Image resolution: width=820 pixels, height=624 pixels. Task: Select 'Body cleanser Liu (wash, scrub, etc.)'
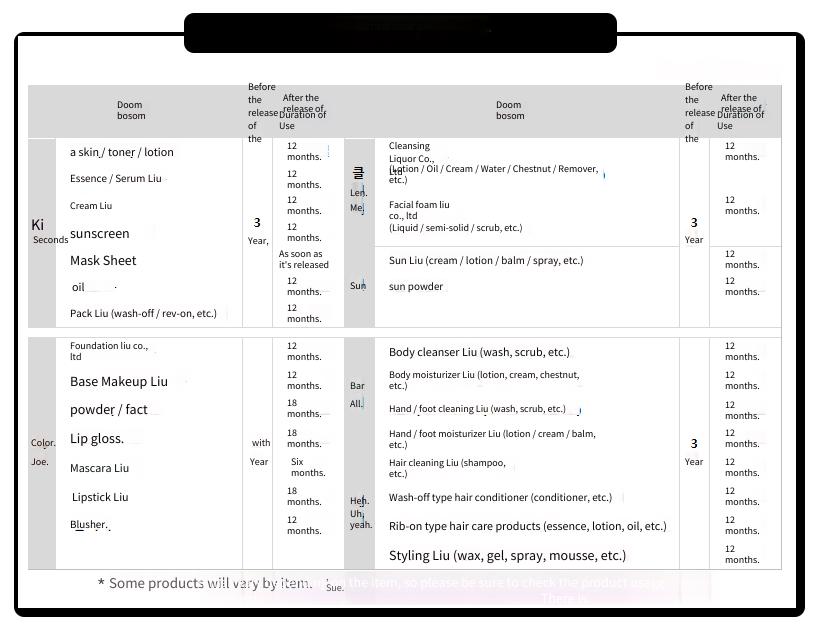479,352
